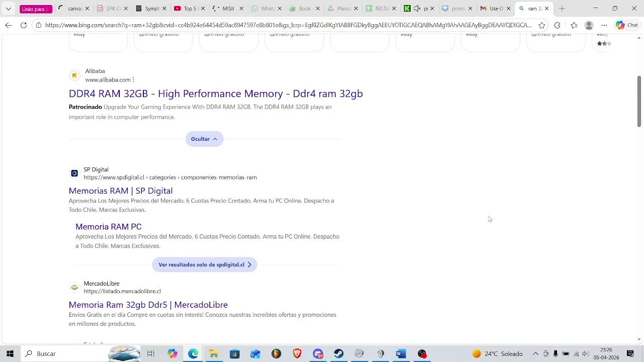
Task: View site information lock icon in address bar
Action: [38, 25]
